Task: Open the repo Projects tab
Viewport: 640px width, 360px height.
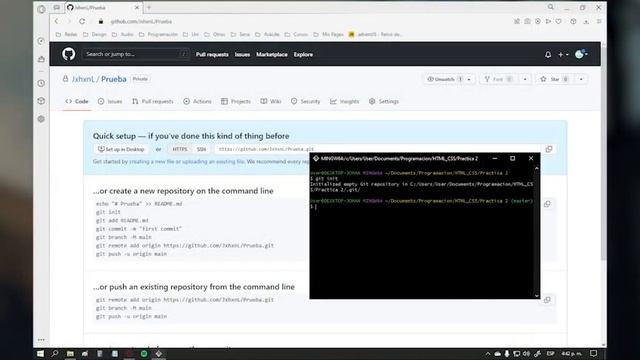Action: pyautogui.click(x=236, y=101)
